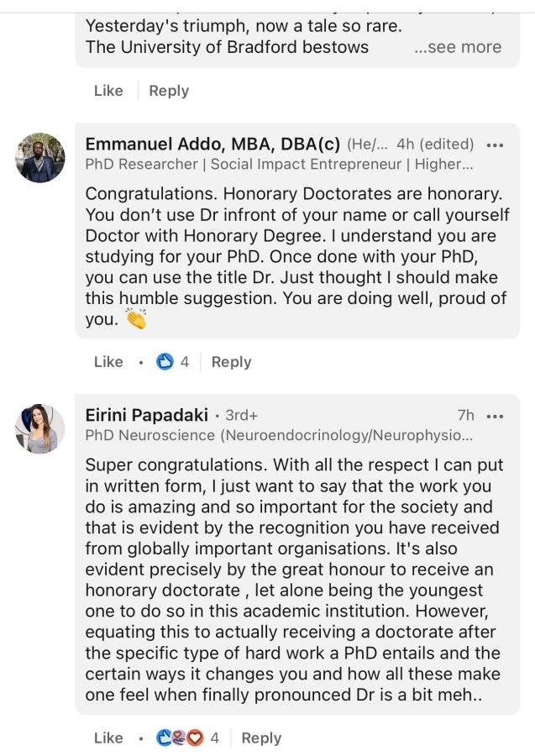Open Eirini Papadaki's name link
Screen dimensions: 535x756
point(146,415)
